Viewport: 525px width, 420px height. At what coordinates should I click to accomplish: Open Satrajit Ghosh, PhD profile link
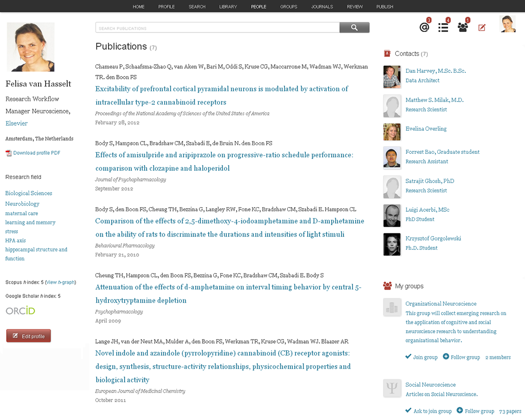coord(430,181)
